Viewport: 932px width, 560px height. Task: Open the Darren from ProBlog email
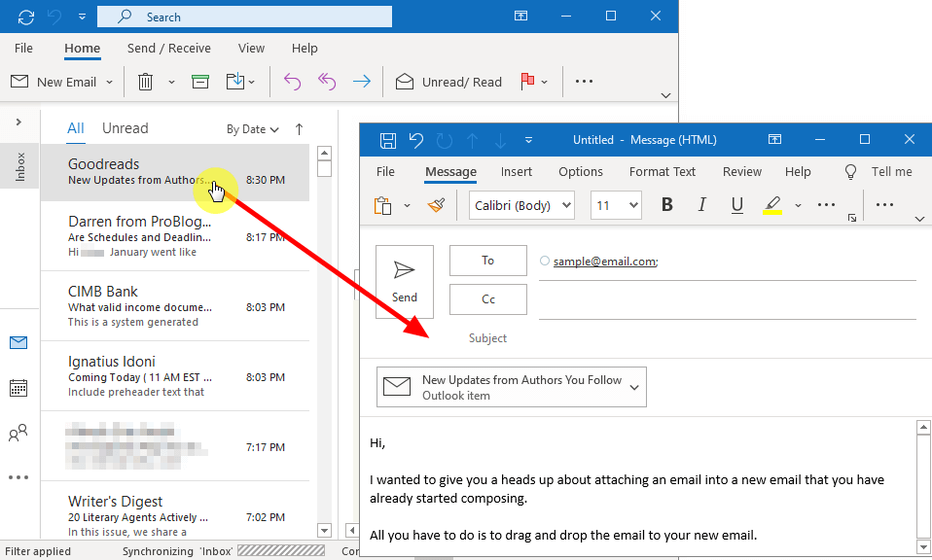point(175,236)
